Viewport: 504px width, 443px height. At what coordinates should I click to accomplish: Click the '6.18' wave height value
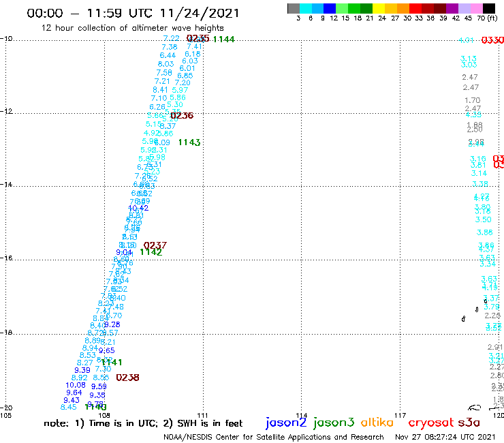coord(193,54)
